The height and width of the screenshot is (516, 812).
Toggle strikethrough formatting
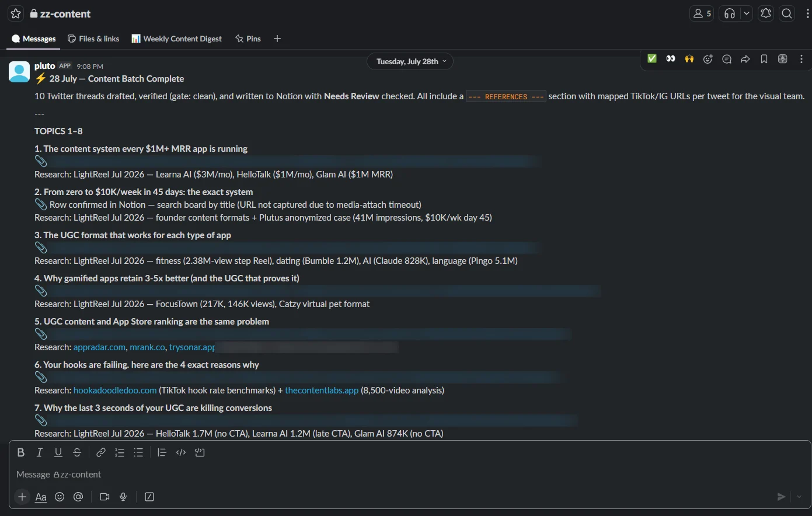coord(77,452)
